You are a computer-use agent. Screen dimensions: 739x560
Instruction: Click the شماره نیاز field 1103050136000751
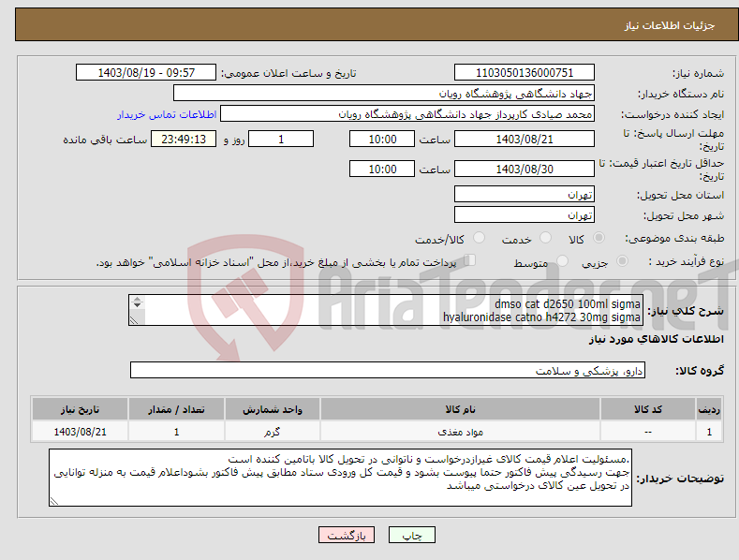pyautogui.click(x=525, y=73)
